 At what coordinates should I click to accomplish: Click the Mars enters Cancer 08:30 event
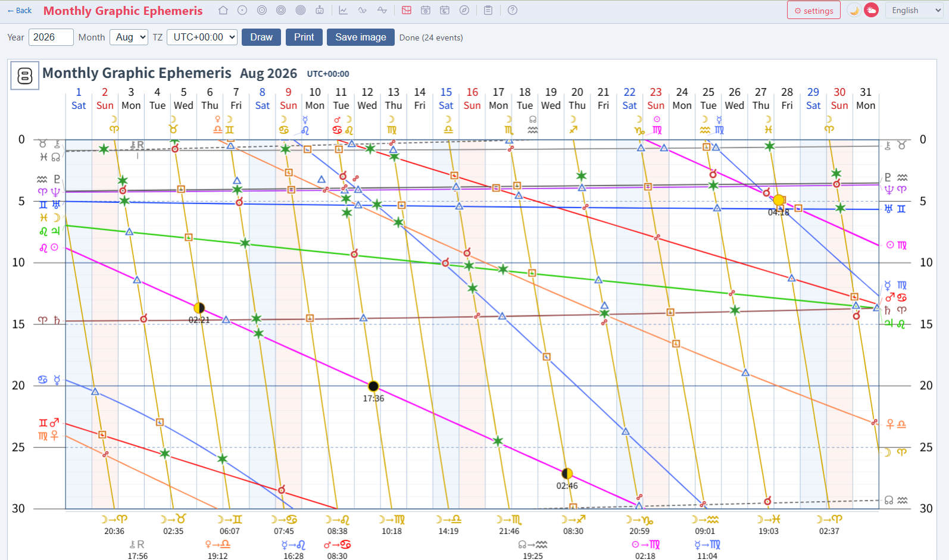coord(338,550)
